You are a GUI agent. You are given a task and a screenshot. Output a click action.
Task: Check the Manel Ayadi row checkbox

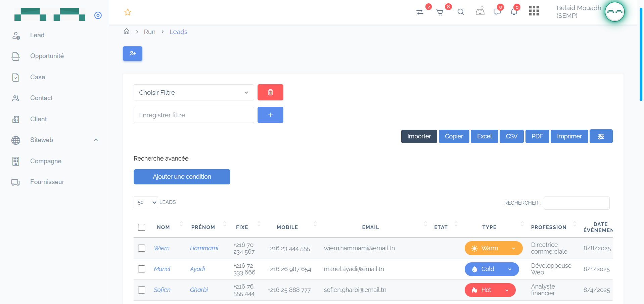(142, 269)
